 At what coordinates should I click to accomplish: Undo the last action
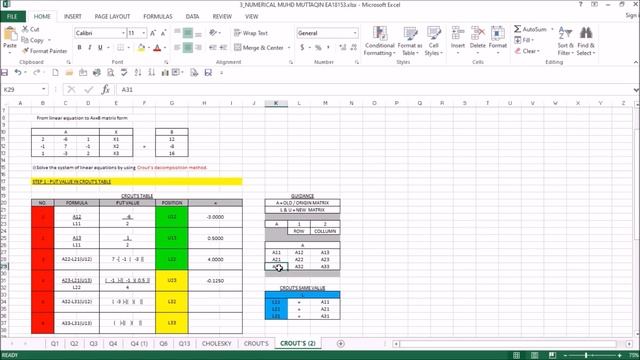[x=18, y=73]
